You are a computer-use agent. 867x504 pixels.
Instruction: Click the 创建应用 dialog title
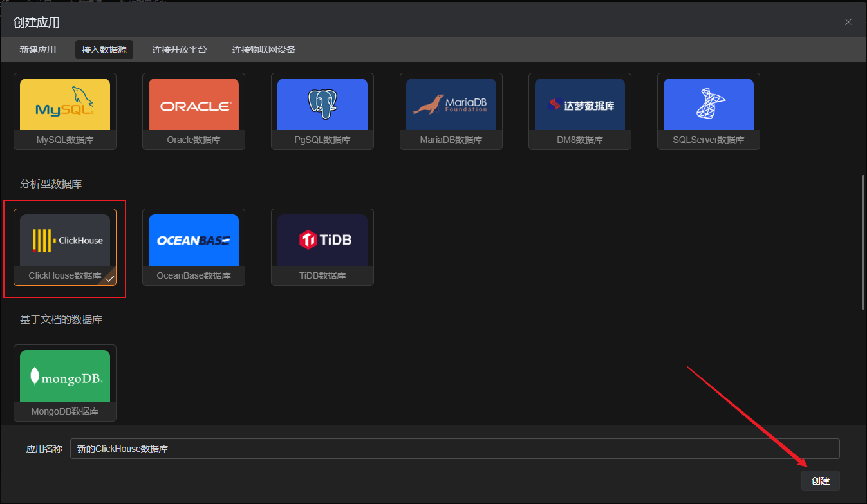pyautogui.click(x=37, y=23)
